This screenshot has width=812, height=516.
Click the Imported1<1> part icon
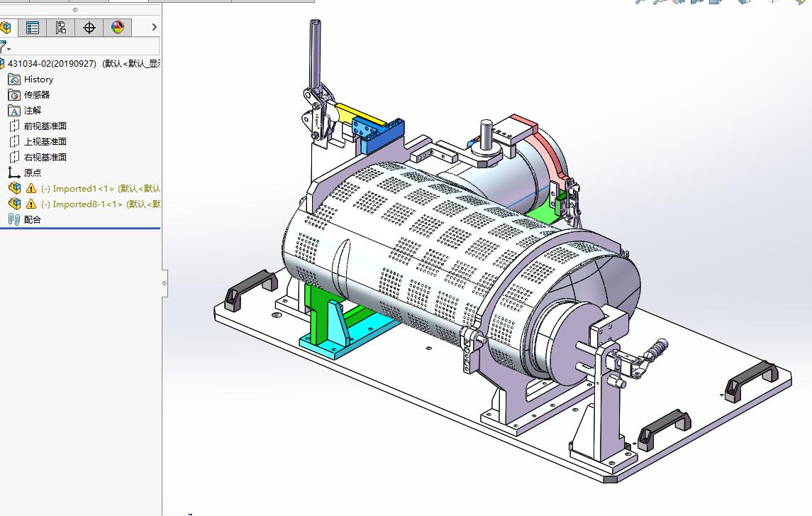tap(14, 188)
